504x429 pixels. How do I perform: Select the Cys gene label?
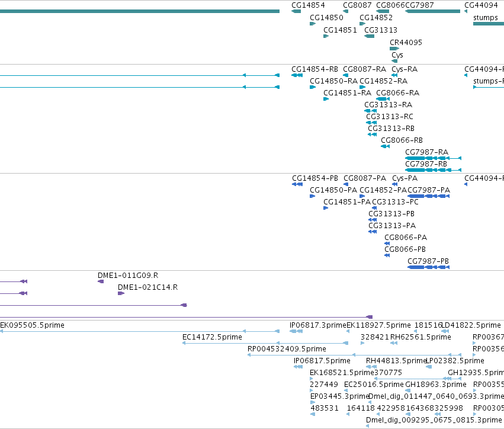(x=397, y=55)
